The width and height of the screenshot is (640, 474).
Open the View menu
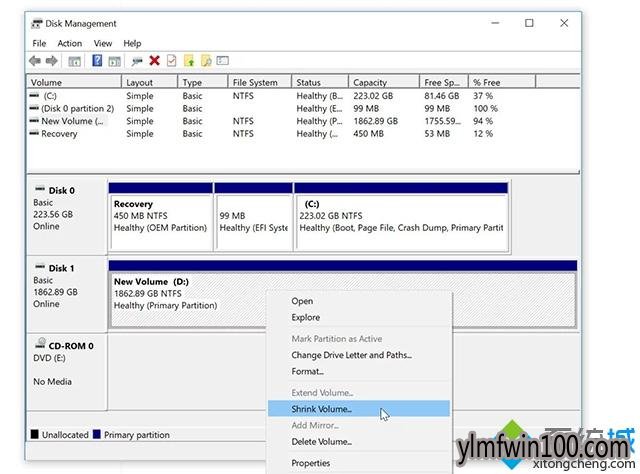102,43
